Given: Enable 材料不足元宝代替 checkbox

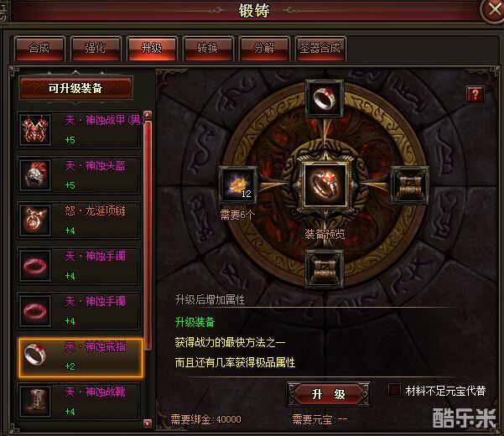Looking at the screenshot, I should coord(394,391).
